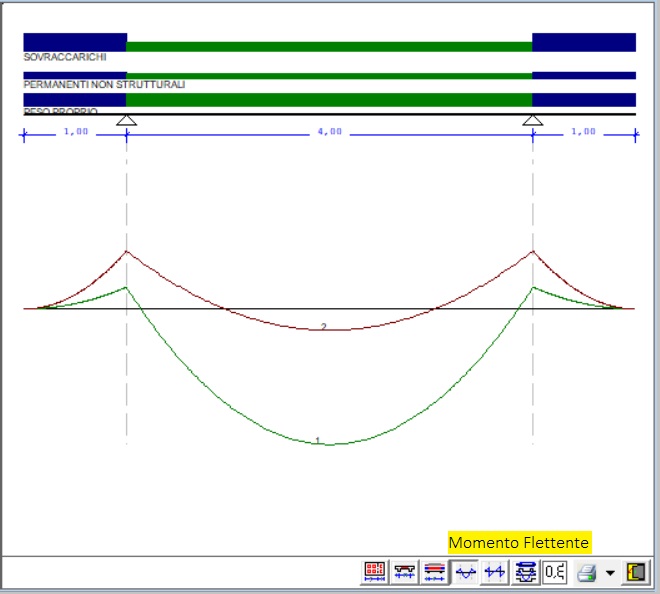Click green PERMANENTI NON STRUTTURALI central bar

329,76
